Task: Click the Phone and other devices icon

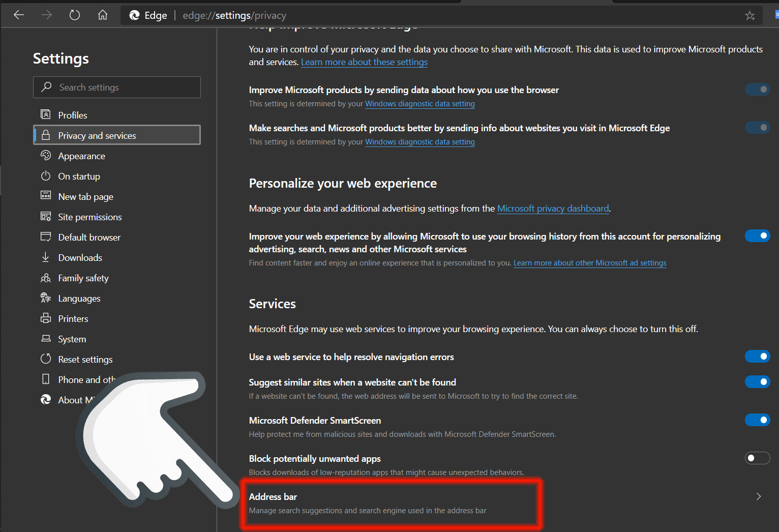Action: pyautogui.click(x=46, y=379)
